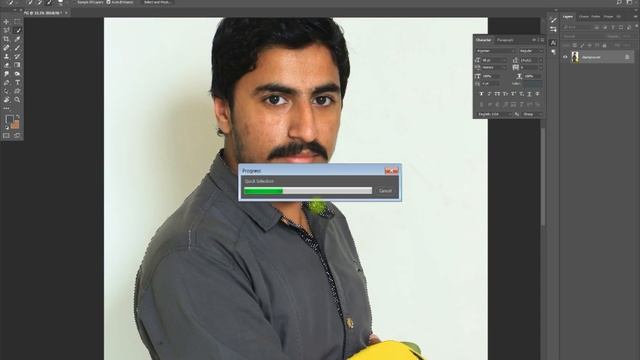
Task: Open the brush picker dropdown in options bar
Action: coord(60,2)
